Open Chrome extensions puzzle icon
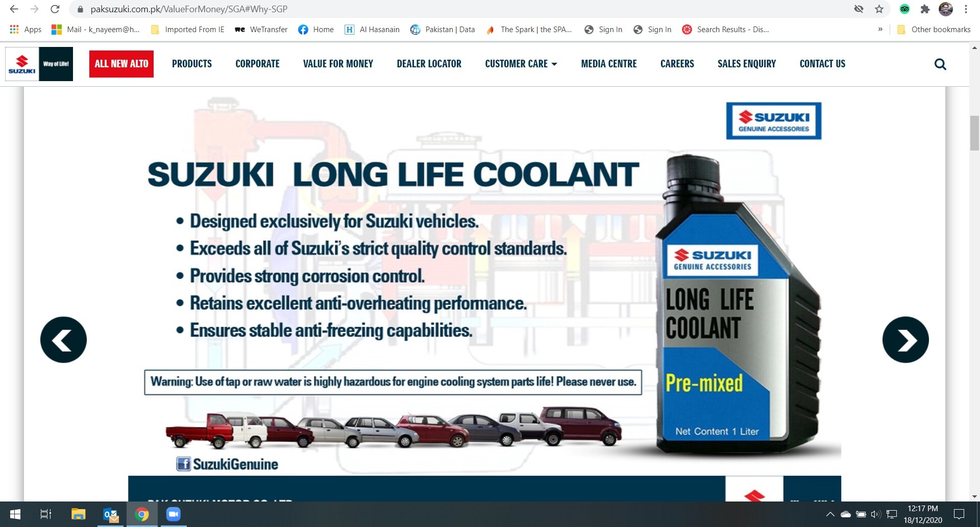Screen dimensions: 980x527 (925, 9)
